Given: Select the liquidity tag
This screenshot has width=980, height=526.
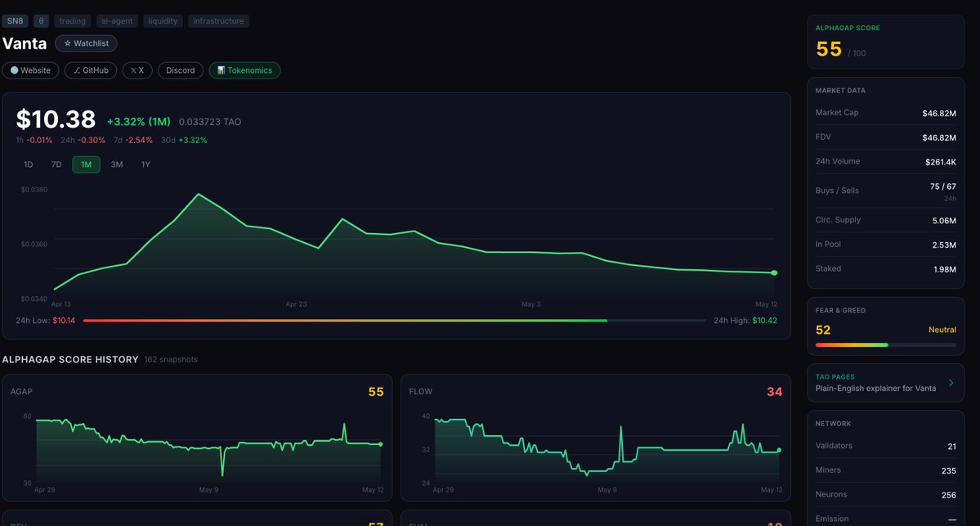Looking at the screenshot, I should pos(163,20).
